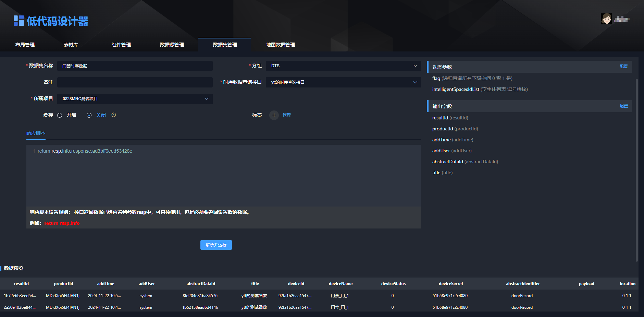Click the vertical scrollbar on right
644x317 pixels.
pos(637,170)
